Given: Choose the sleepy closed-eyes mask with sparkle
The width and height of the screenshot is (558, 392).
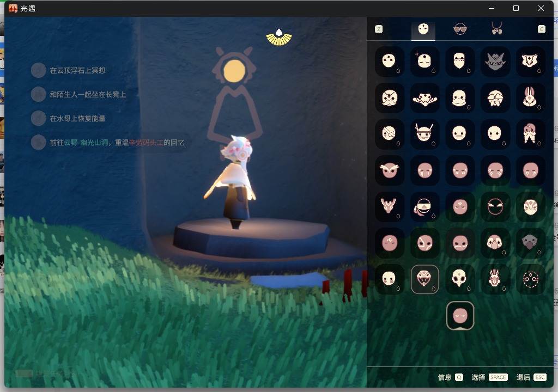Looking at the screenshot, I should (x=424, y=61).
